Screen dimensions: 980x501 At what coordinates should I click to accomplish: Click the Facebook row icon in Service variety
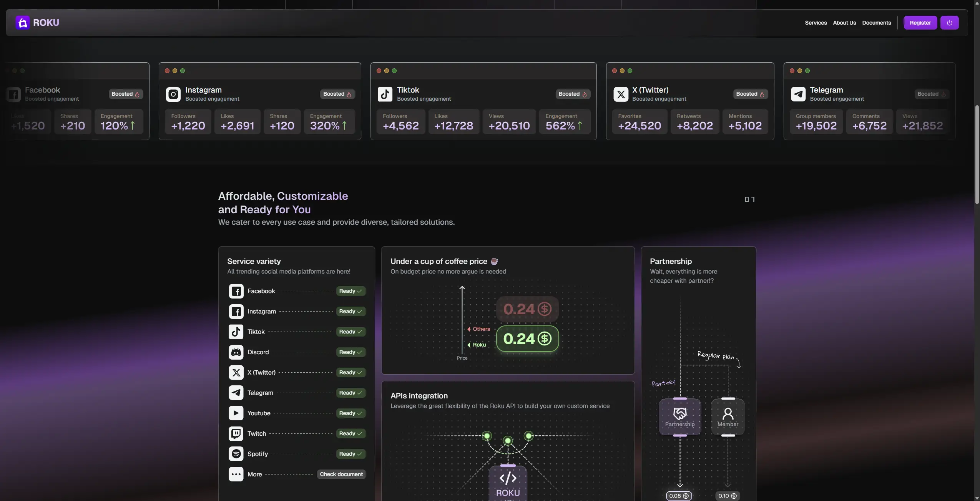(236, 291)
